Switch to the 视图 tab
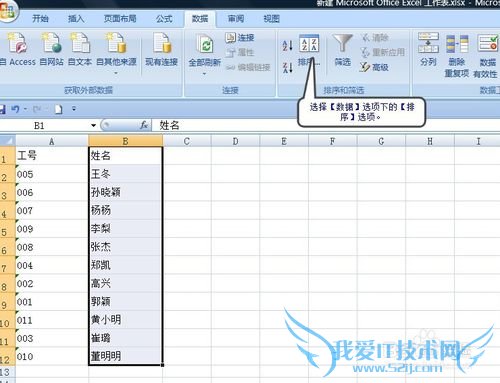The width and height of the screenshot is (500, 383). (x=271, y=19)
